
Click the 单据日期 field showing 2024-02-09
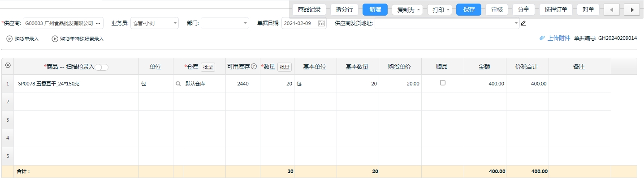pyautogui.click(x=304, y=23)
